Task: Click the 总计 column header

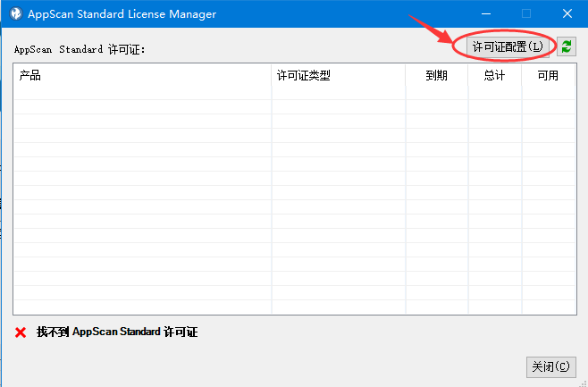Action: tap(495, 76)
